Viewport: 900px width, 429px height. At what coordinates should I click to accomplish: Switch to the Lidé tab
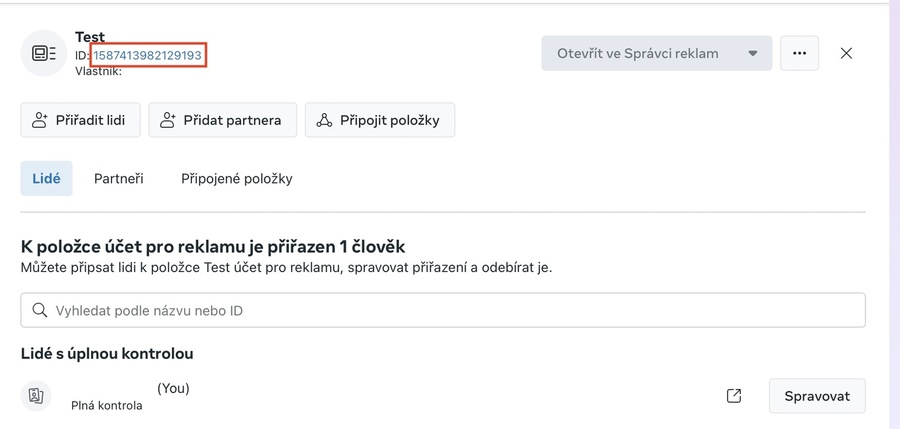46,179
